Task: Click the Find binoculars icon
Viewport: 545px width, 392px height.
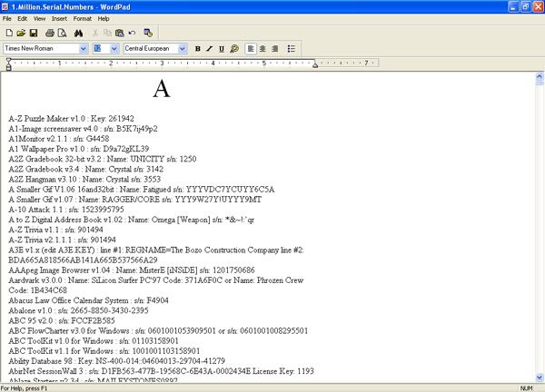Action: pyautogui.click(x=78, y=33)
